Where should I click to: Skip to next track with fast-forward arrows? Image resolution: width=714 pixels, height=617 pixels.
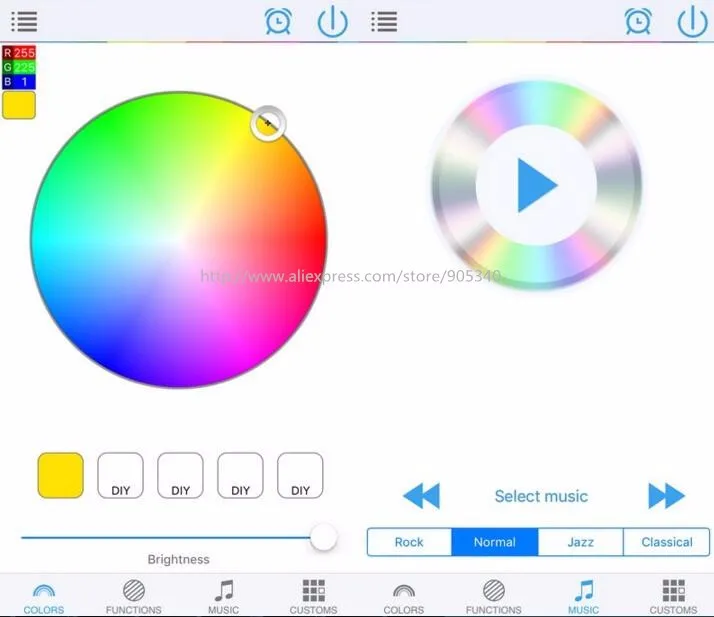coord(666,495)
